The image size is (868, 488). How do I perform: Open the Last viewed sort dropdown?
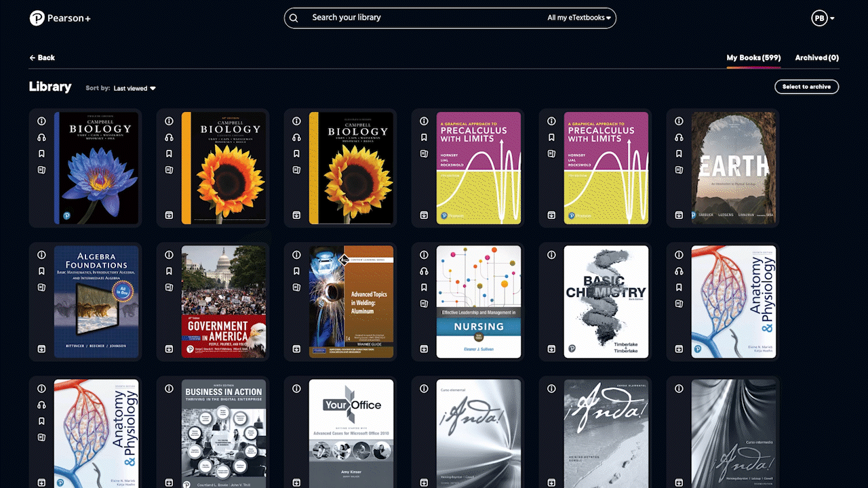[x=135, y=88]
